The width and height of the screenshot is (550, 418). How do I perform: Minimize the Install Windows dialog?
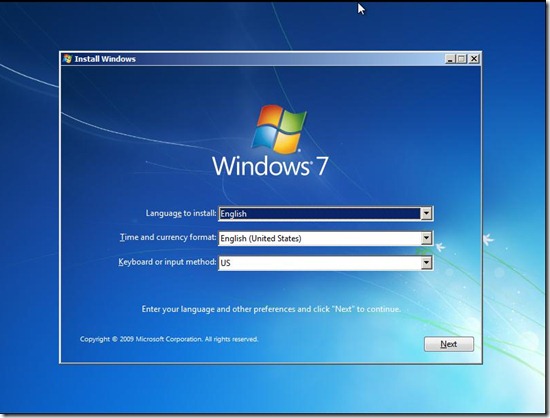[x=450, y=59]
